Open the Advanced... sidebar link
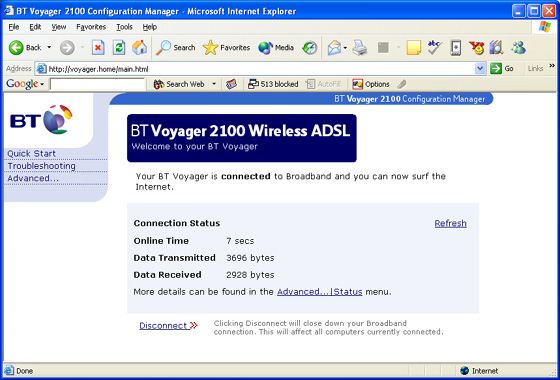The image size is (560, 380). [33, 178]
